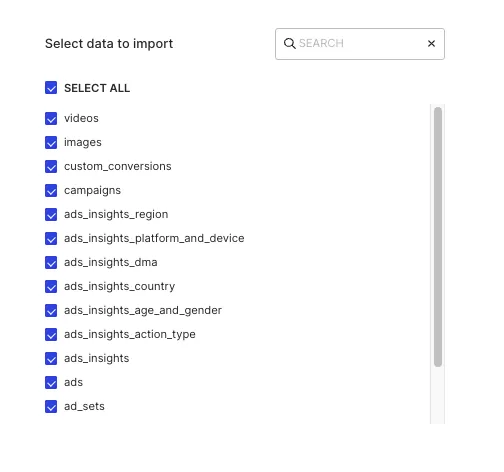Click the magnifying glass search icon
Image resolution: width=504 pixels, height=472 pixels.
pyautogui.click(x=289, y=44)
